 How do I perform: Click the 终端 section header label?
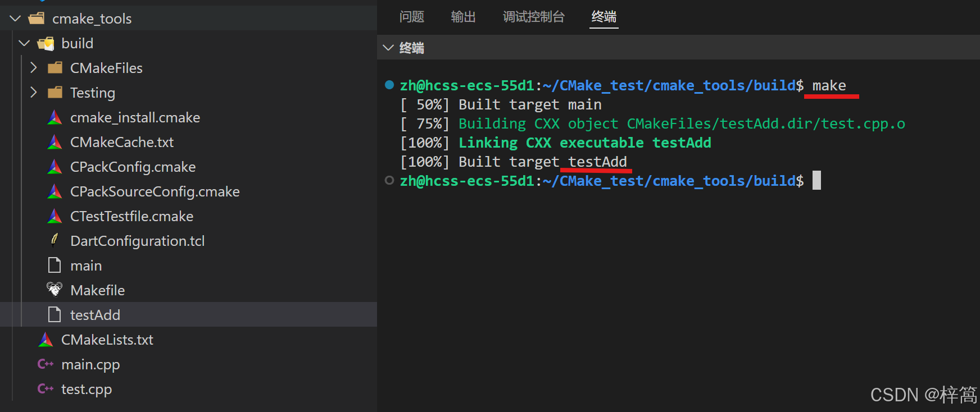[x=411, y=48]
